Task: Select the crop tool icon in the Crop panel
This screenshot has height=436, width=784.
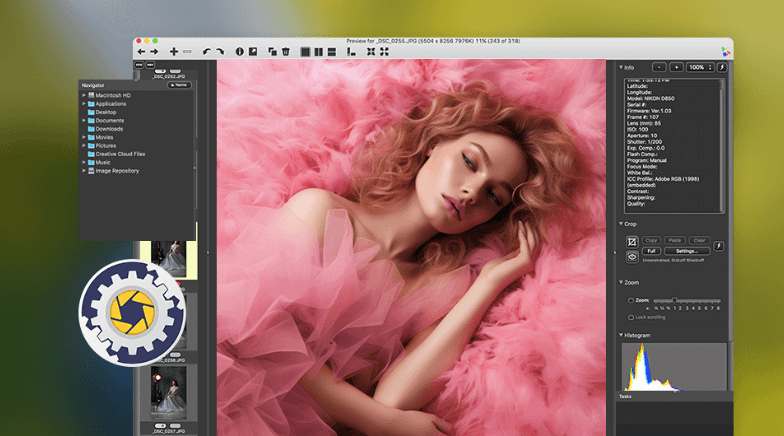Action: point(631,242)
